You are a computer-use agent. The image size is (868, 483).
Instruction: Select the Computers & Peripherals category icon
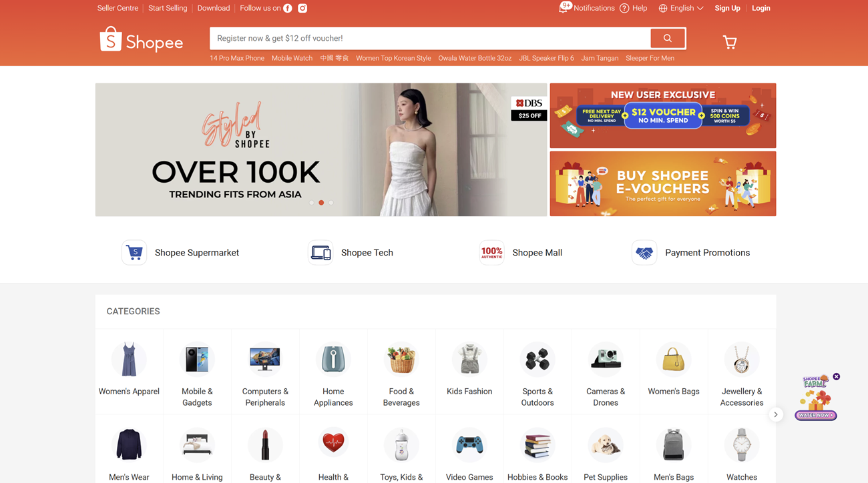265,360
